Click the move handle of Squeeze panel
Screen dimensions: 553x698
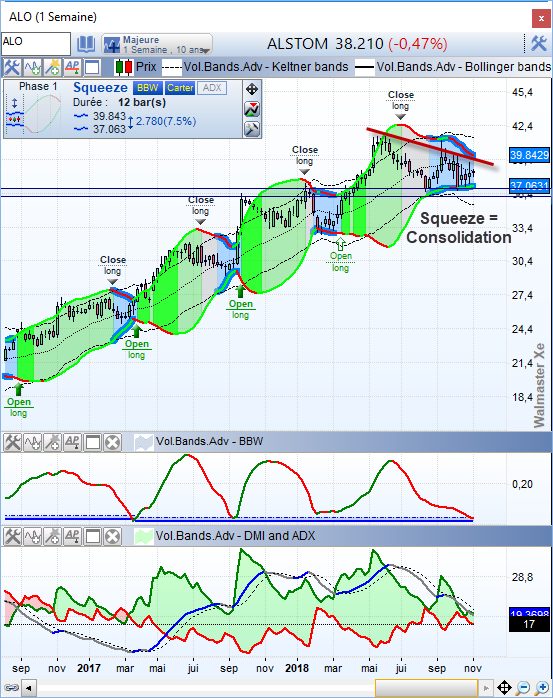point(252,89)
